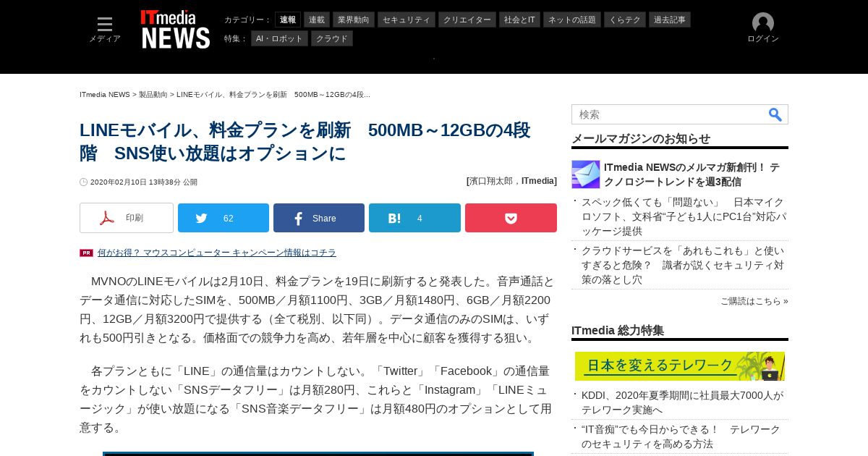This screenshot has height=456, width=868.
Task: Select the 社会とIT category tab
Action: (520, 20)
